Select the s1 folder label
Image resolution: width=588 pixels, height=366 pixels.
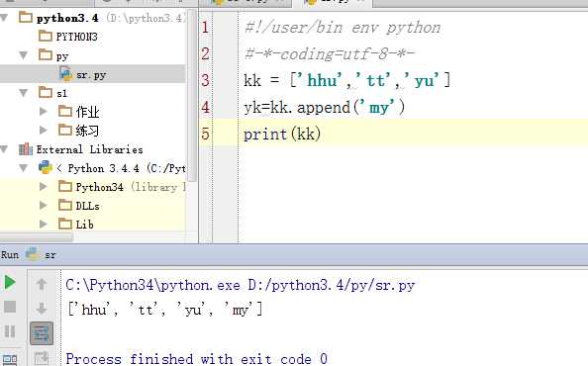click(x=62, y=93)
